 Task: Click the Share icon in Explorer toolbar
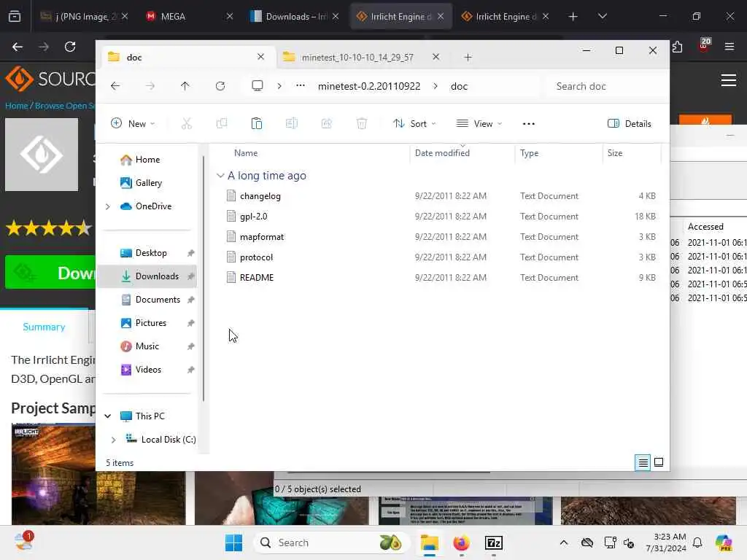point(326,124)
